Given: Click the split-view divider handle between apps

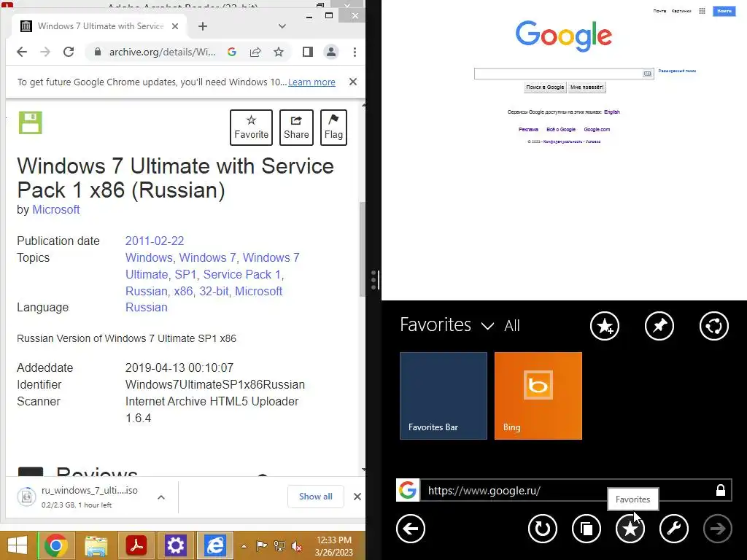Looking at the screenshot, I should point(374,280).
